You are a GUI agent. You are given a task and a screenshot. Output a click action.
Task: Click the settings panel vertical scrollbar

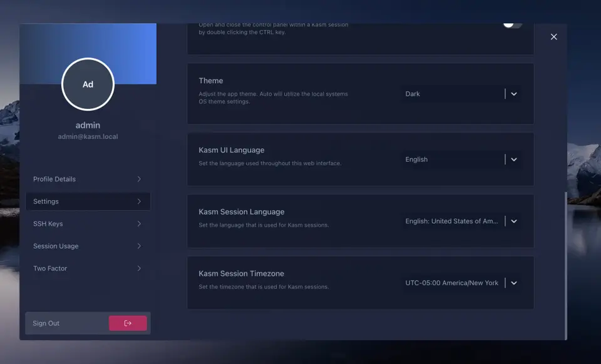(x=566, y=266)
